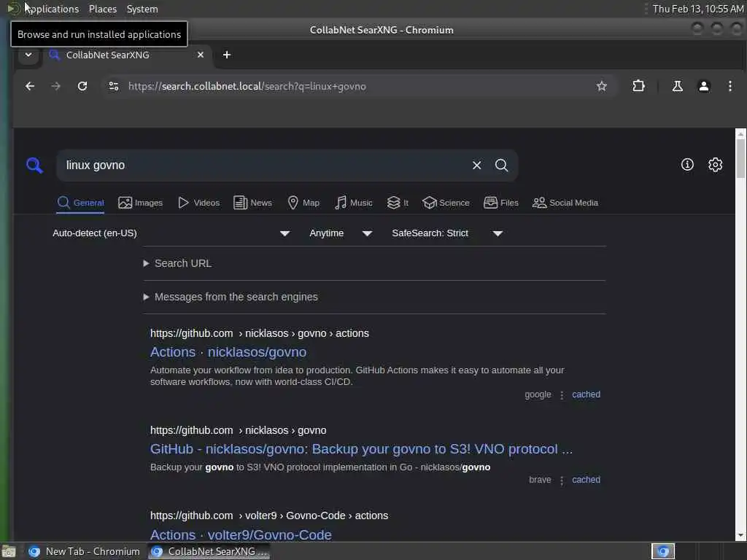Go back with browser back arrow
Viewport: 747px width, 560px height.
[x=30, y=86]
